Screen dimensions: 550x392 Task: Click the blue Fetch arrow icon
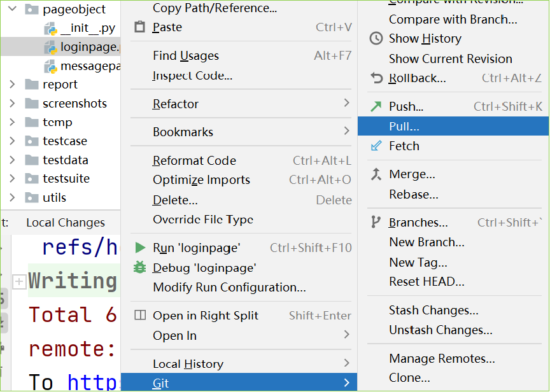click(376, 146)
